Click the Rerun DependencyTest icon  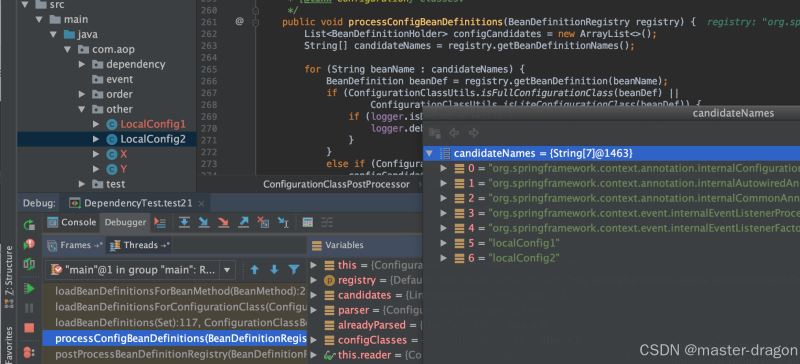29,225
